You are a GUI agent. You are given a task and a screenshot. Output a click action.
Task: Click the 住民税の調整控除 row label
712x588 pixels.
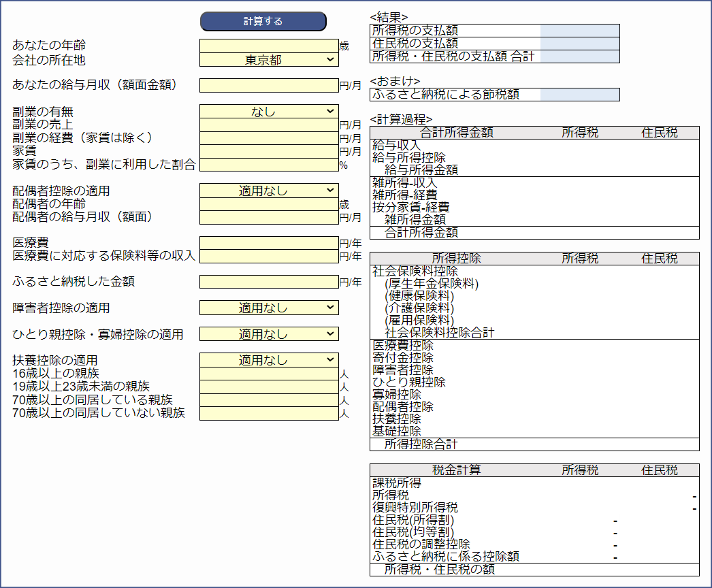coord(421,544)
